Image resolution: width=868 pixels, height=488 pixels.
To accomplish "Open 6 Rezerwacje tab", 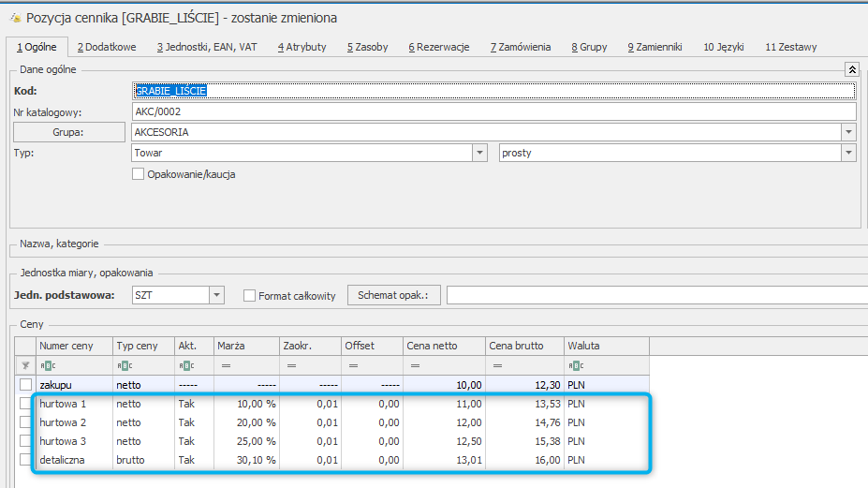I will pos(439,47).
